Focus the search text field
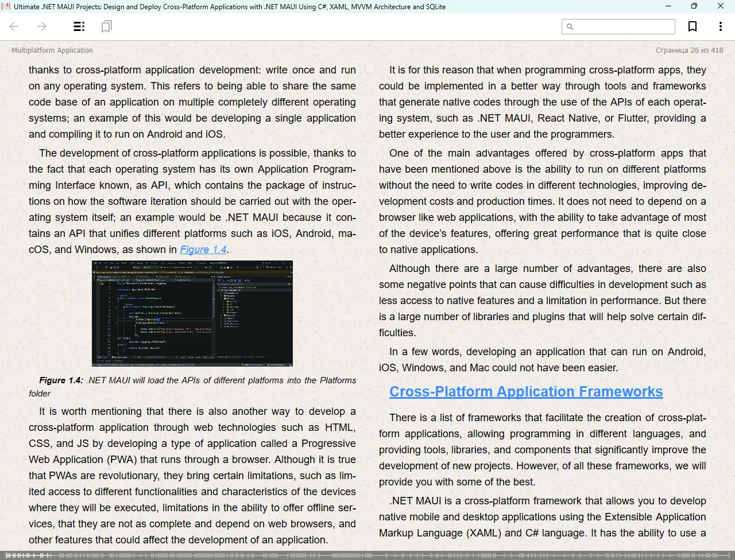The height and width of the screenshot is (560, 735). pos(624,27)
